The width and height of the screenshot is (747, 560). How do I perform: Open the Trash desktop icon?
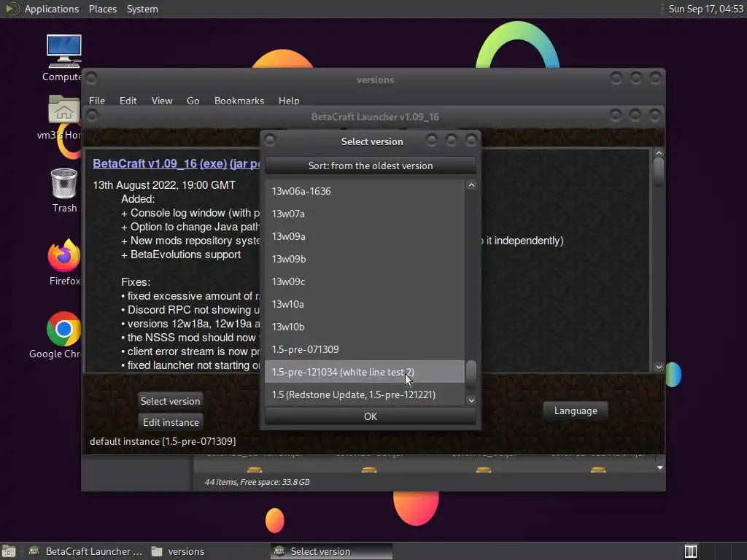click(64, 190)
